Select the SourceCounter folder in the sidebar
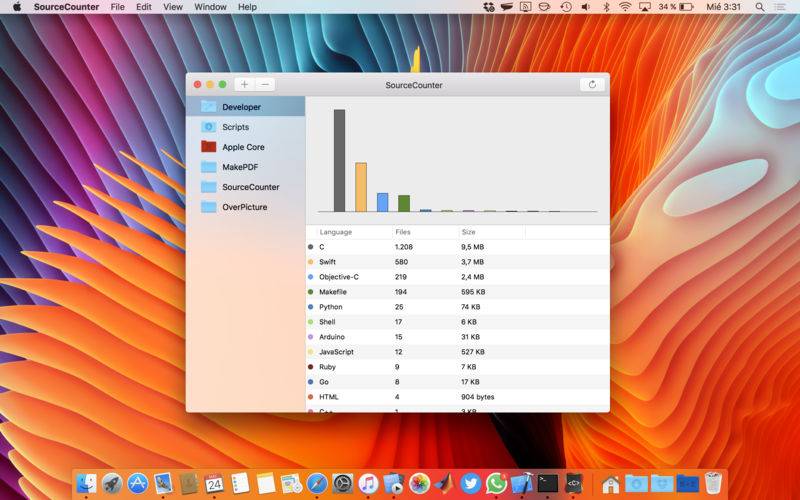800x500 pixels. (245, 187)
